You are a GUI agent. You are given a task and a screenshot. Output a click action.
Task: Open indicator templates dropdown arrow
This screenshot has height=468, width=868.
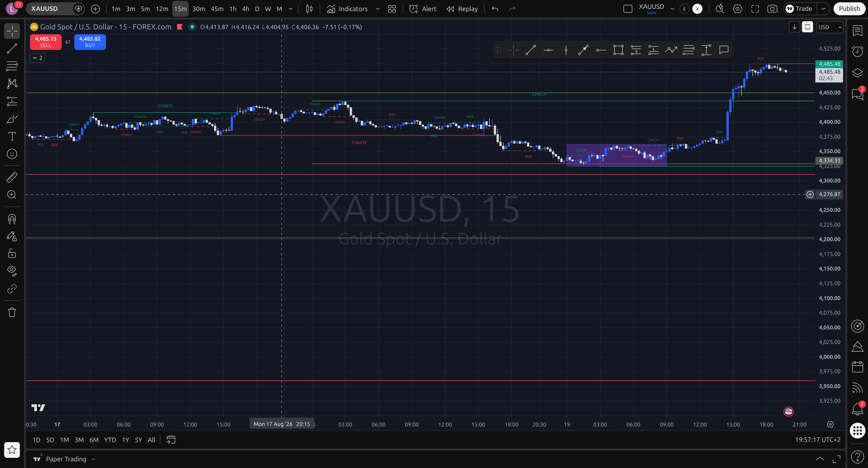coord(377,9)
